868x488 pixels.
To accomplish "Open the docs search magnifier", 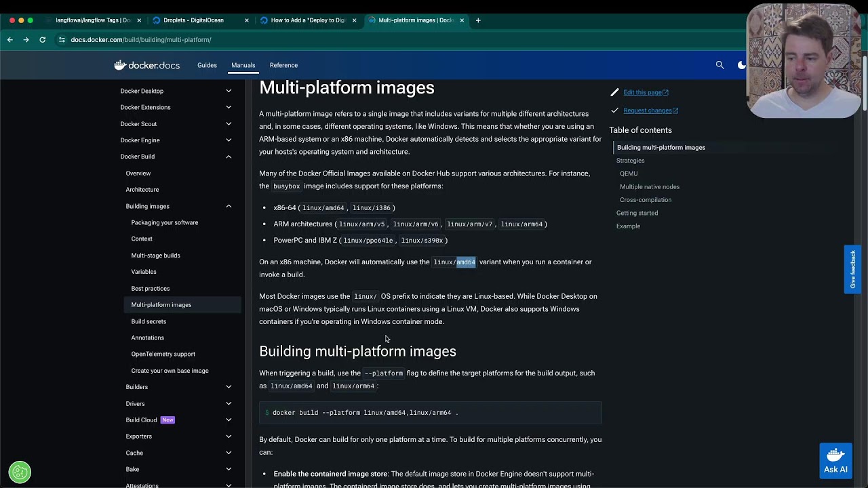I will 719,65.
